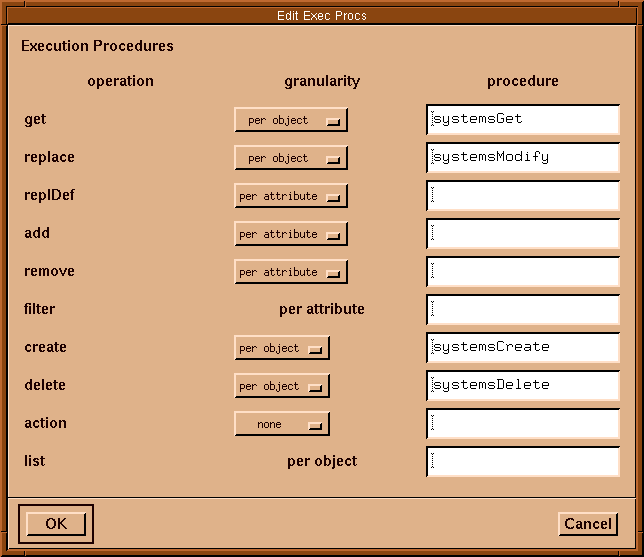The width and height of the screenshot is (644, 557).
Task: Click the procedure field for remove
Action: point(523,272)
